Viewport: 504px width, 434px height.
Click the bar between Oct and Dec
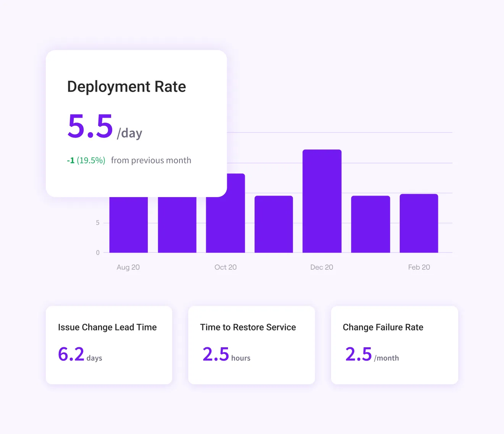click(x=273, y=224)
